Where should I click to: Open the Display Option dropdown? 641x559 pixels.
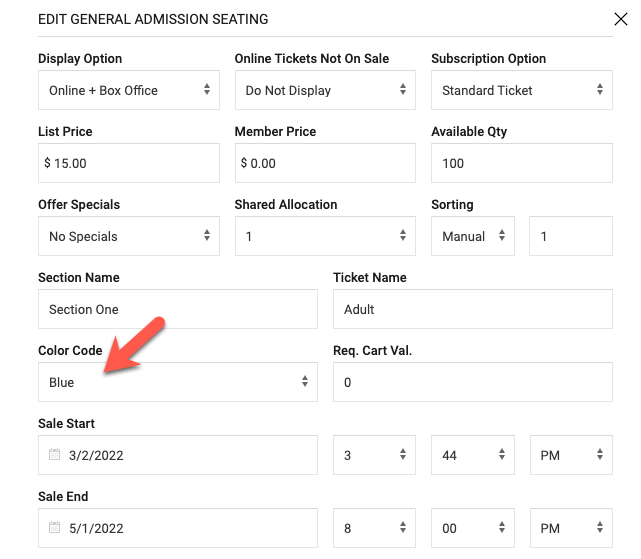(129, 90)
